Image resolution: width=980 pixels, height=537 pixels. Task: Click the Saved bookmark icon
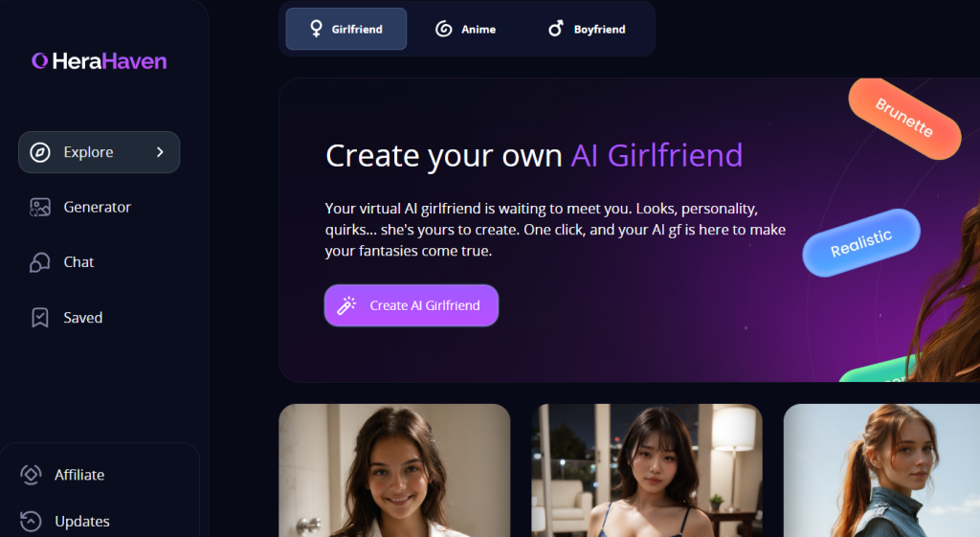point(40,318)
